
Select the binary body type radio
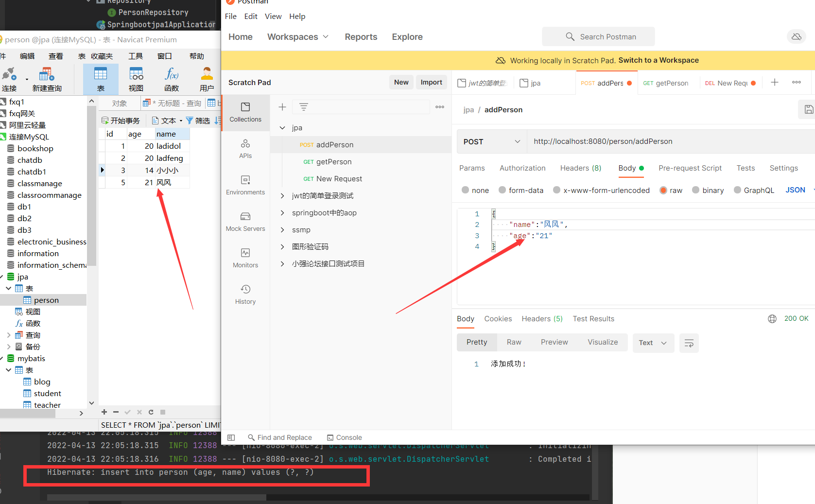coord(696,190)
